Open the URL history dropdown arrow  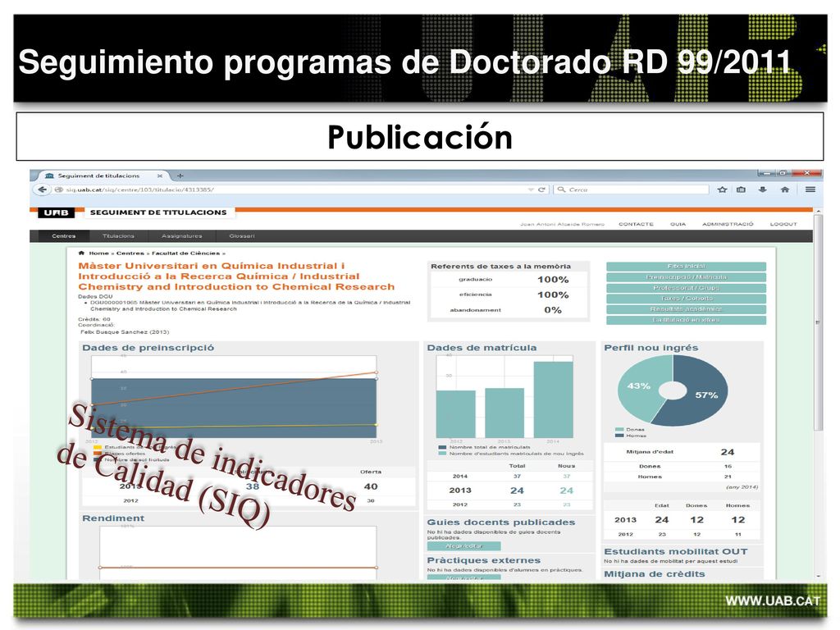531,189
